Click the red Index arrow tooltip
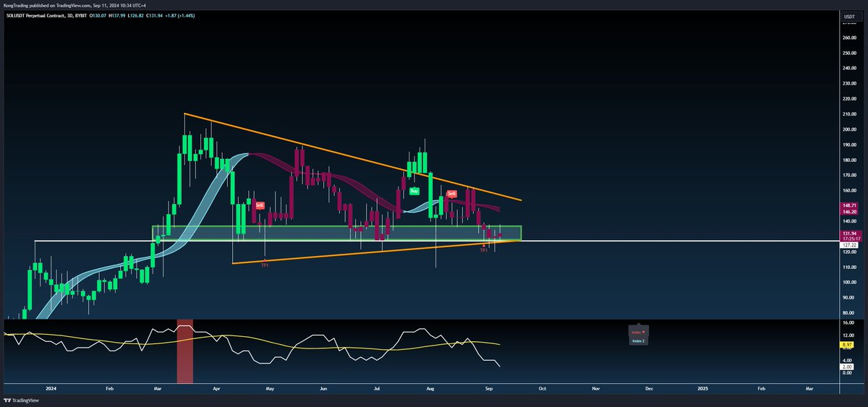This screenshot has width=868, height=407. (x=639, y=331)
